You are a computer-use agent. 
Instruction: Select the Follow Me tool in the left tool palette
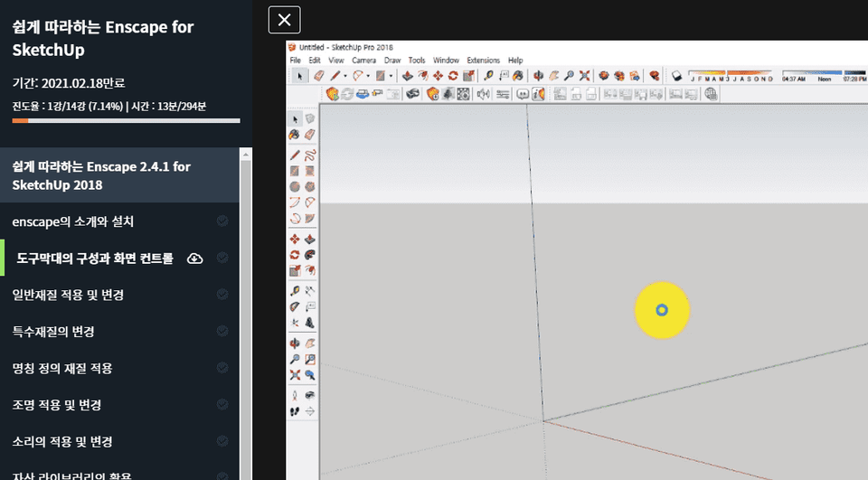(x=310, y=255)
